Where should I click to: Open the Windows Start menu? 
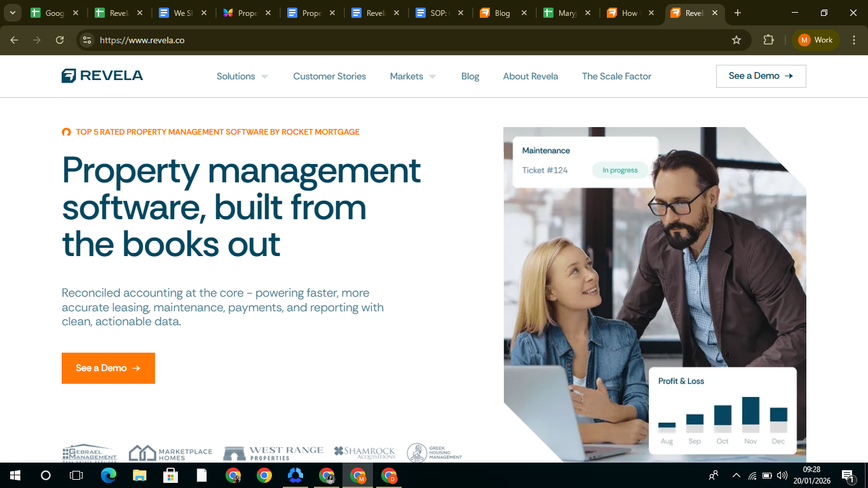(x=15, y=475)
